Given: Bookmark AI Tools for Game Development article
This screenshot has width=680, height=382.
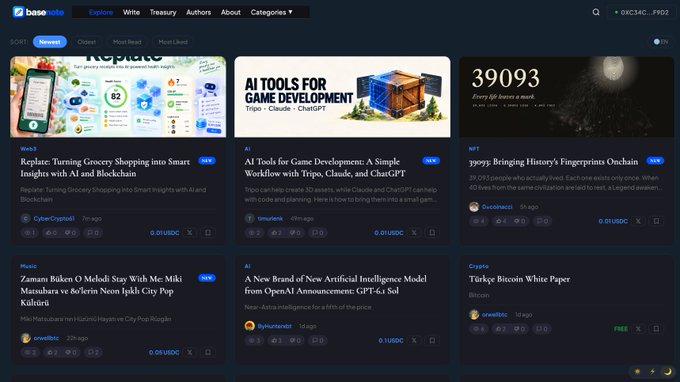Looking at the screenshot, I should [x=432, y=233].
